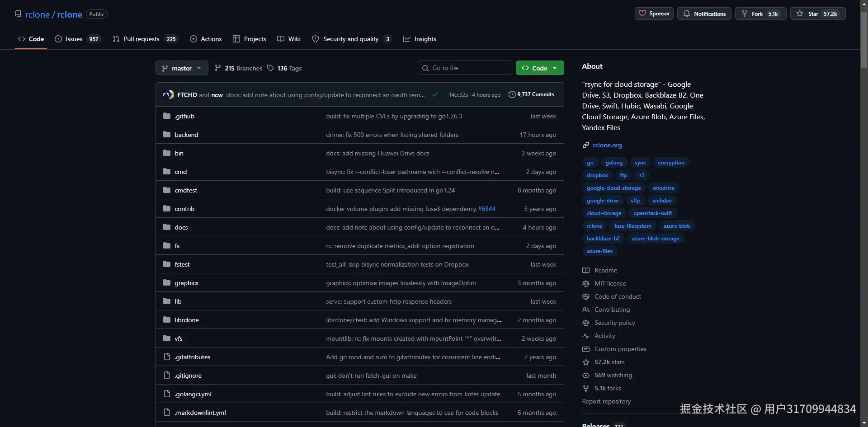The image size is (868, 427).
Task: View the 215 Branches link
Action: pos(238,68)
